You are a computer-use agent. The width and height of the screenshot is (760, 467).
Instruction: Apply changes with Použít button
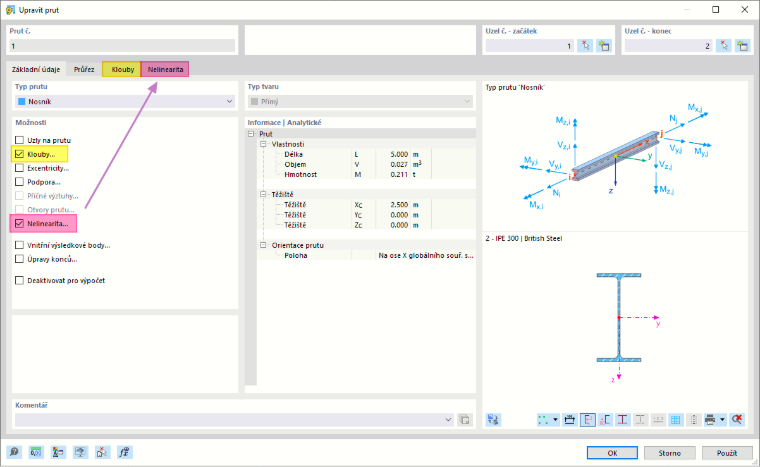[727, 453]
